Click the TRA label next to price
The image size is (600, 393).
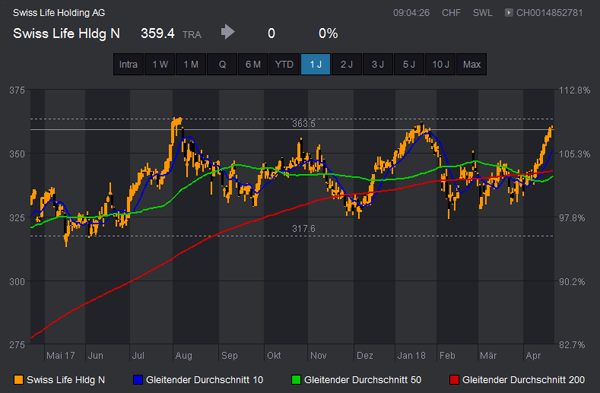click(192, 35)
